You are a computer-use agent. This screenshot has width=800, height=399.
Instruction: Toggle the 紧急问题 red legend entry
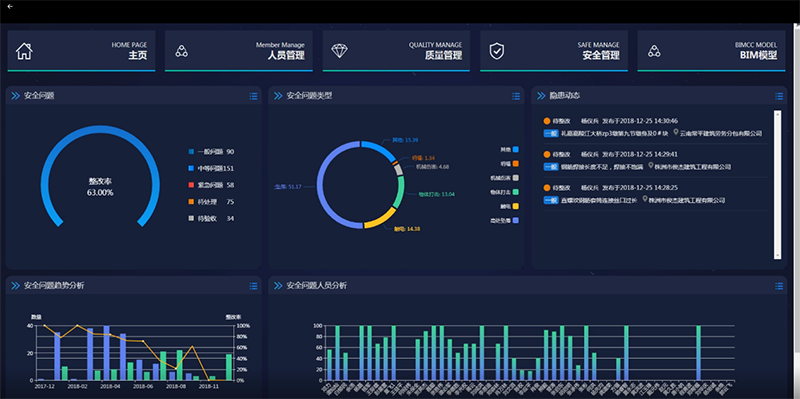211,185
